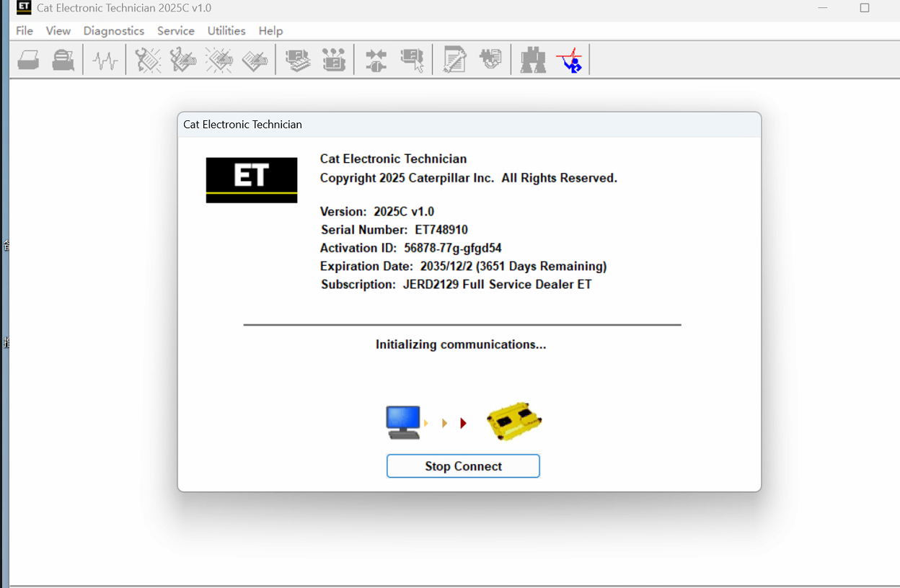Open the ECM Configuration tool icon
The height and width of the screenshot is (588, 900).
tap(334, 59)
